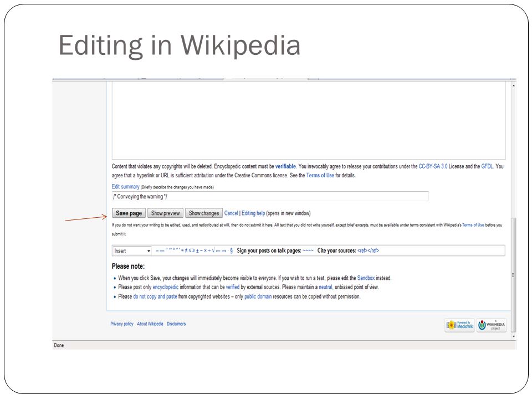Open the Privacy policy footer link
The width and height of the screenshot is (532, 399).
121,324
